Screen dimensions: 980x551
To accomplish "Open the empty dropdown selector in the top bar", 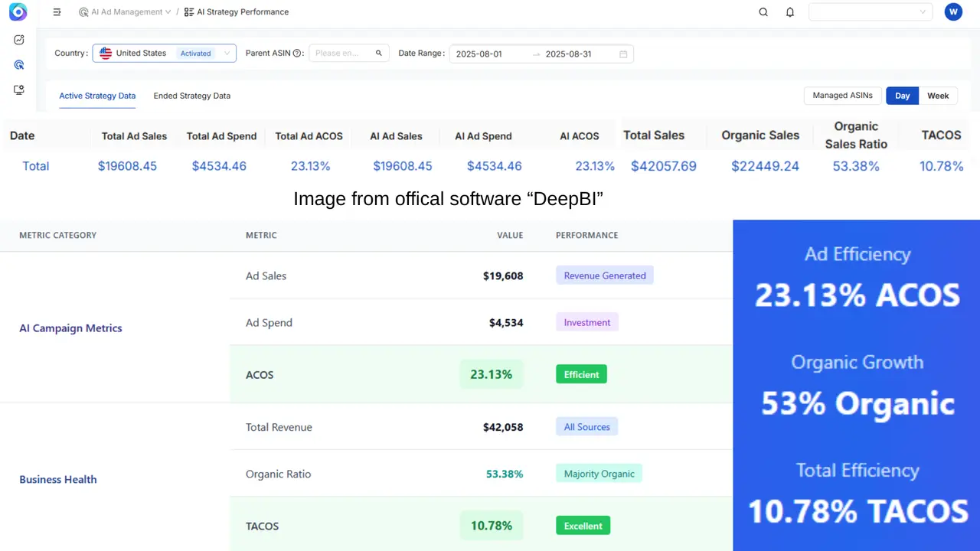I will click(871, 11).
